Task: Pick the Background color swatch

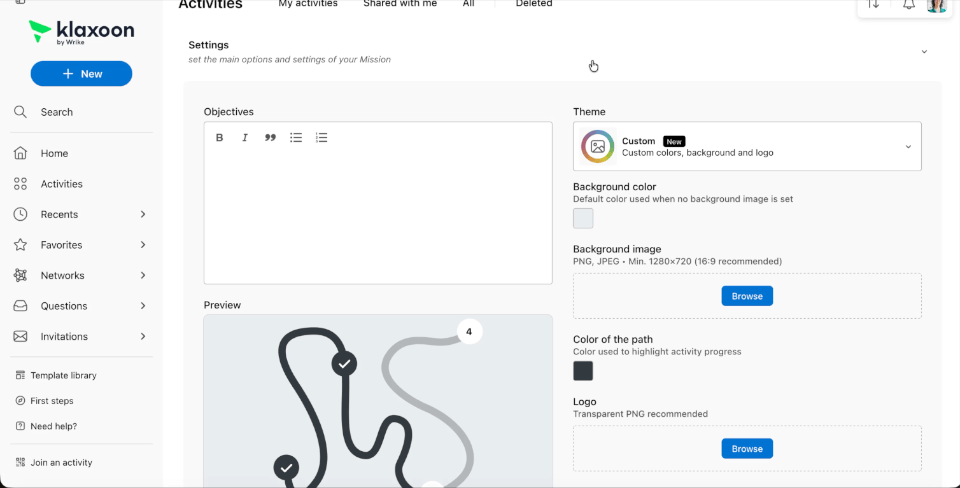Action: pos(583,219)
